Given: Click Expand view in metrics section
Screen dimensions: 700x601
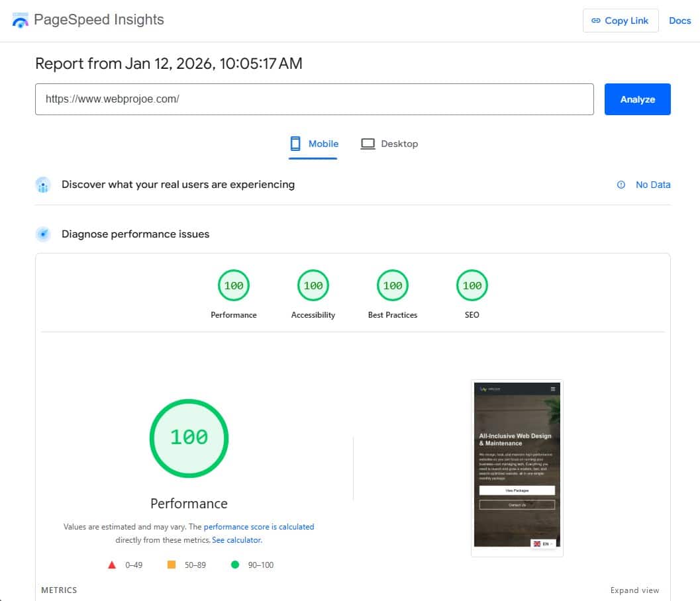Looking at the screenshot, I should pyautogui.click(x=634, y=590).
